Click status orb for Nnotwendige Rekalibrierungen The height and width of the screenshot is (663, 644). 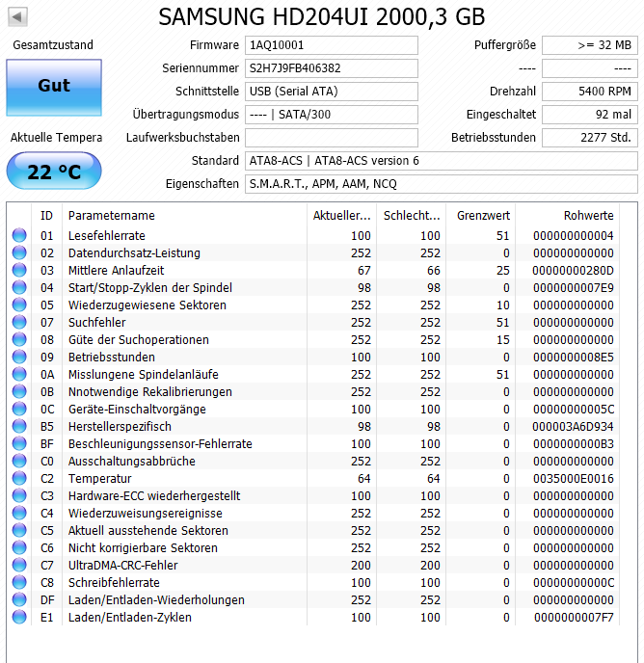[19, 391]
